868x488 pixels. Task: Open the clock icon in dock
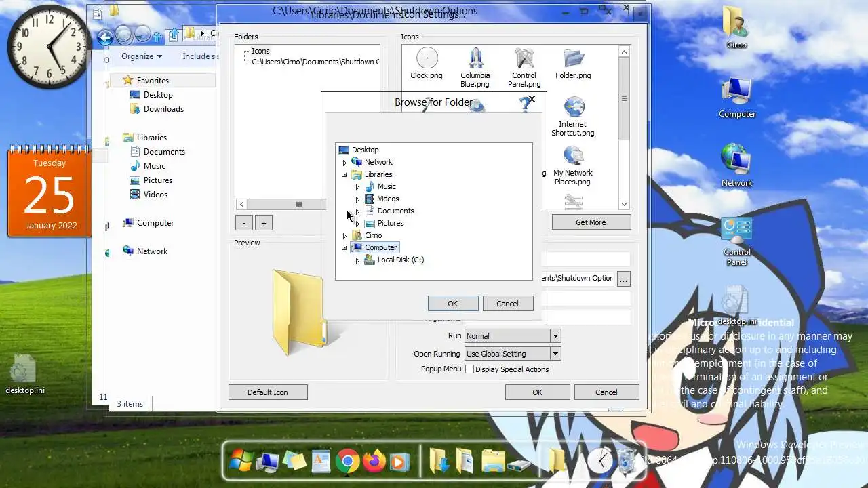pyautogui.click(x=599, y=461)
